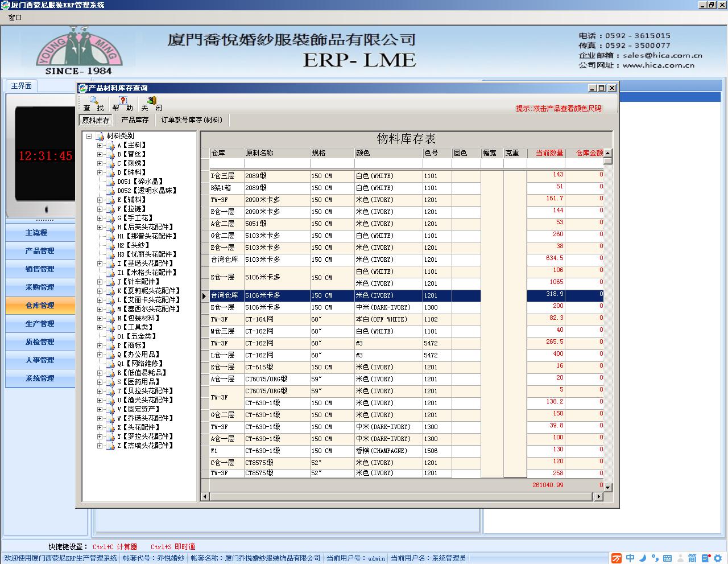Click the 产品材料库存查询 window title icon
The width and height of the screenshot is (728, 564).
[83, 88]
